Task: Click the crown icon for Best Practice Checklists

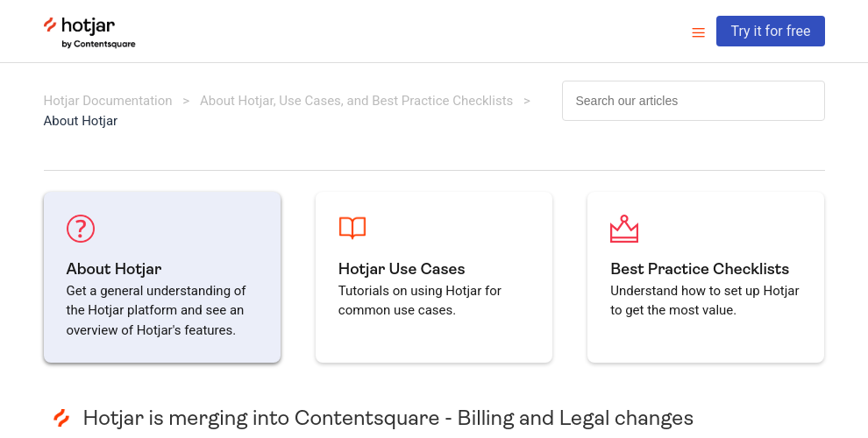Action: point(624,229)
